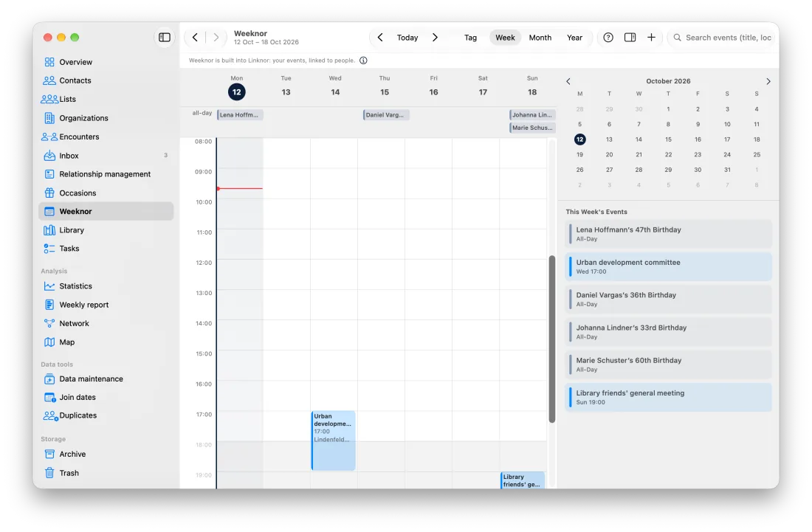Image resolution: width=812 pixels, height=532 pixels.
Task: Show previous month in mini calendar
Action: pyautogui.click(x=568, y=81)
